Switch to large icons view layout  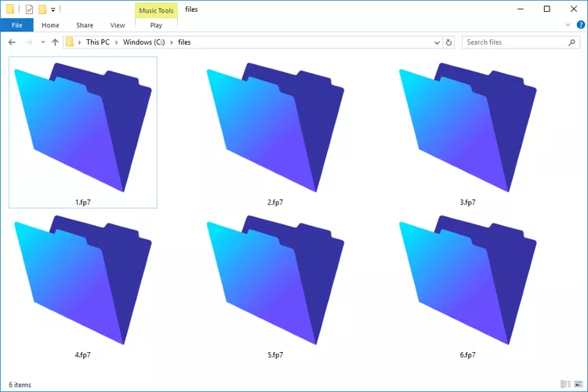tap(579, 384)
